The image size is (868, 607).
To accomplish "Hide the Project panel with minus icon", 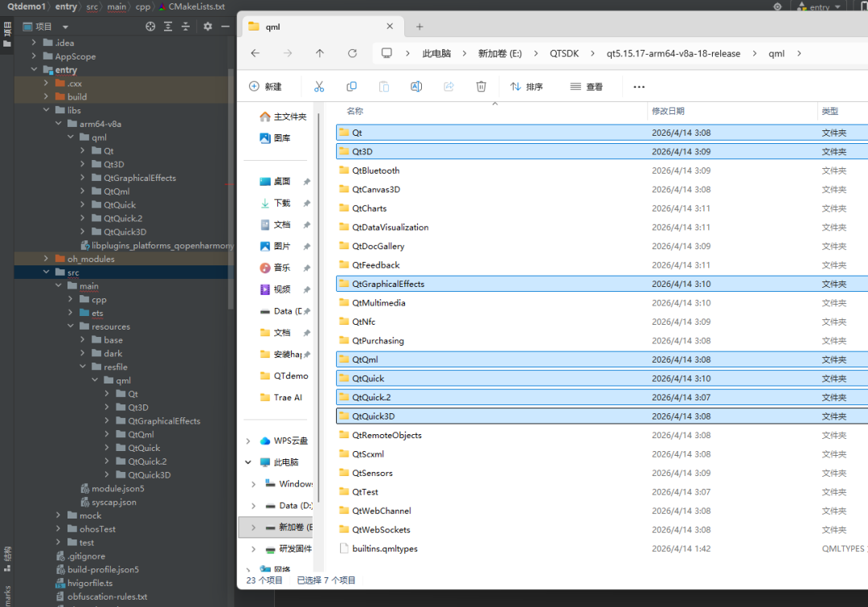I will [225, 27].
